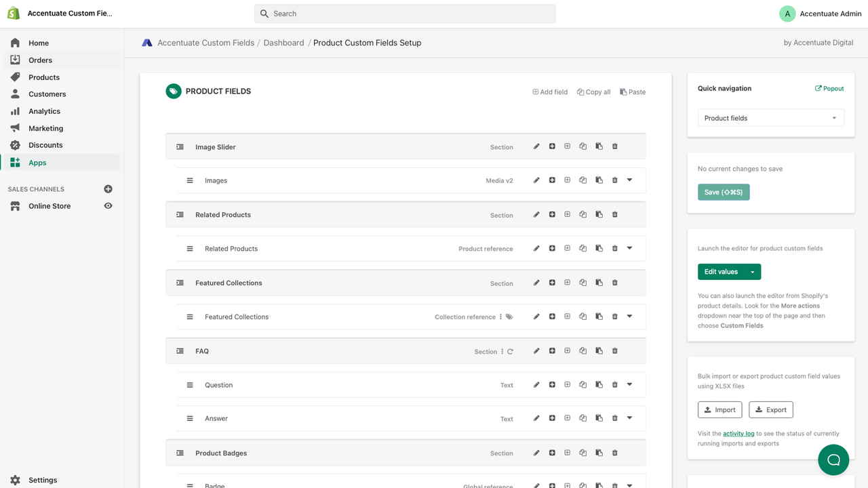Edit the Image Slider section with pencil icon
This screenshot has width=868, height=488.
pos(536,146)
